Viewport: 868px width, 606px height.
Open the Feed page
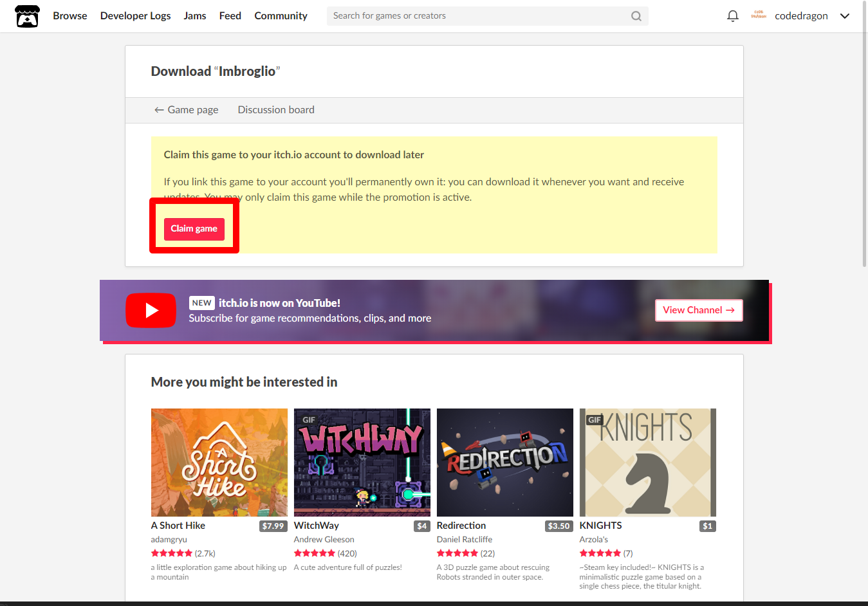230,16
